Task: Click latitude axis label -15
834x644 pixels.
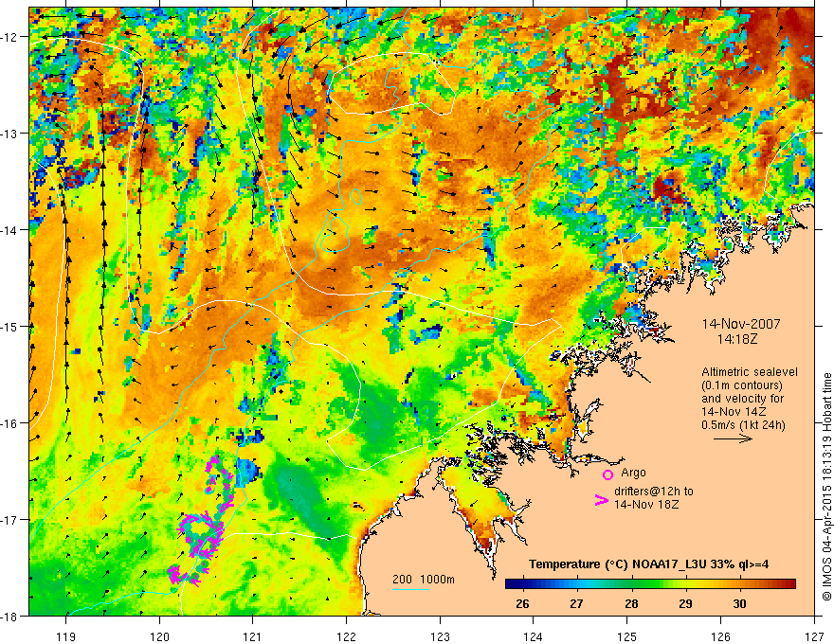Action: click(9, 326)
